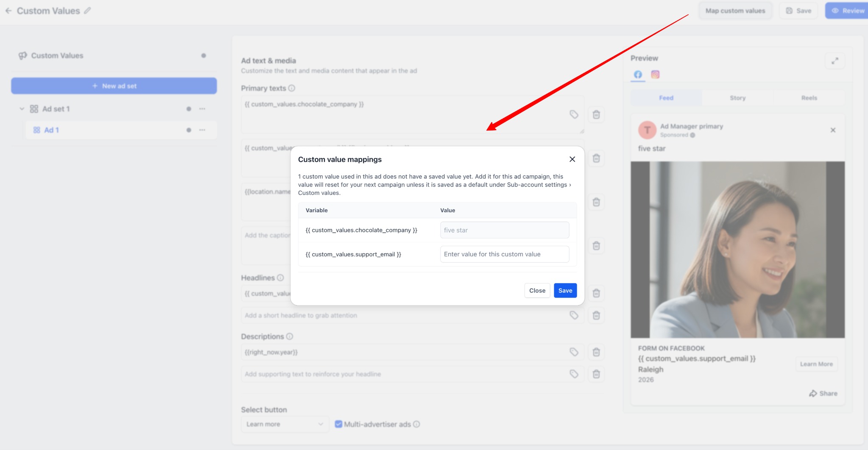Click the support_email value input
Image resolution: width=868 pixels, height=450 pixels.
click(505, 254)
